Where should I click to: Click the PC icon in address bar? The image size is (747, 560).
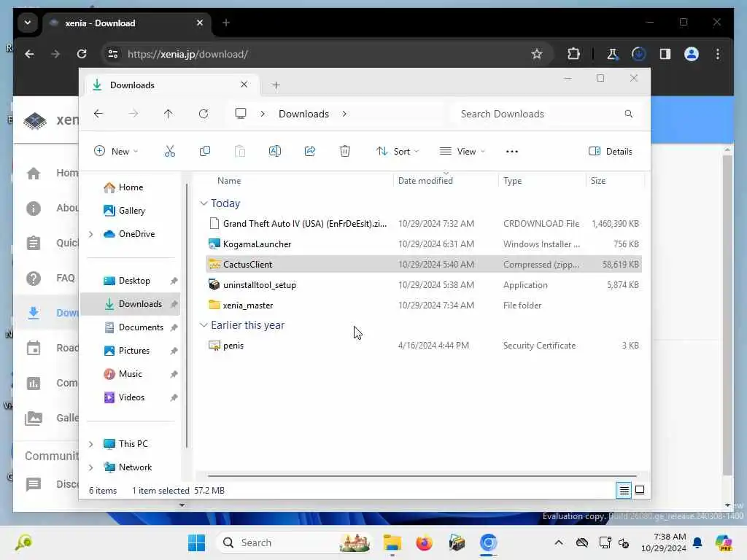pos(241,113)
